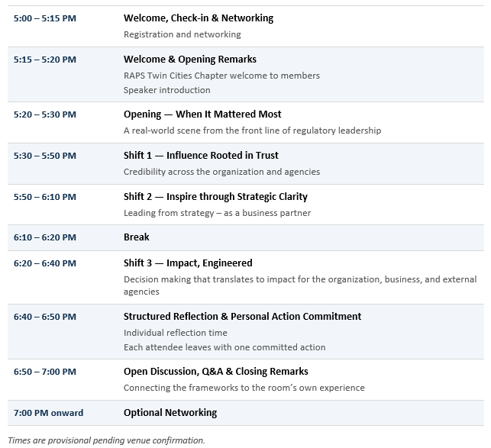Select the provisional times footnote text
Viewport: 491px width, 448px height.
coord(106,440)
